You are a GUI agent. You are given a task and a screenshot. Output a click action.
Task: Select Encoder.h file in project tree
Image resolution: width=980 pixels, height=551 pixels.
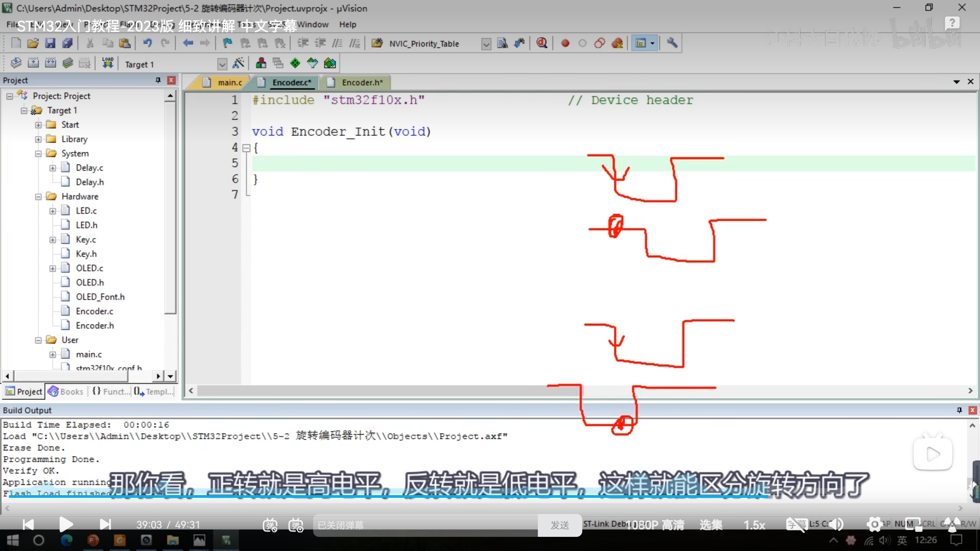pyautogui.click(x=95, y=326)
